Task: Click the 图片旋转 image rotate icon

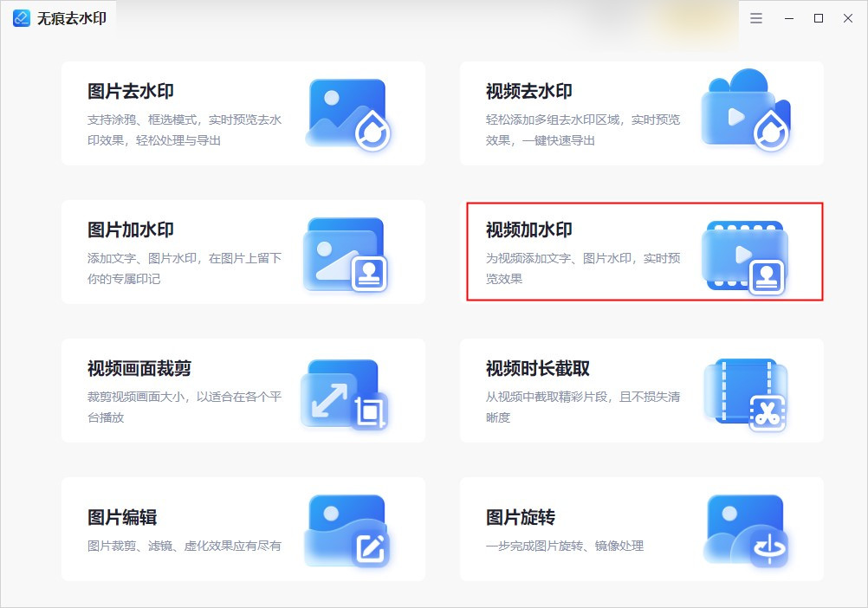Action: 746,529
